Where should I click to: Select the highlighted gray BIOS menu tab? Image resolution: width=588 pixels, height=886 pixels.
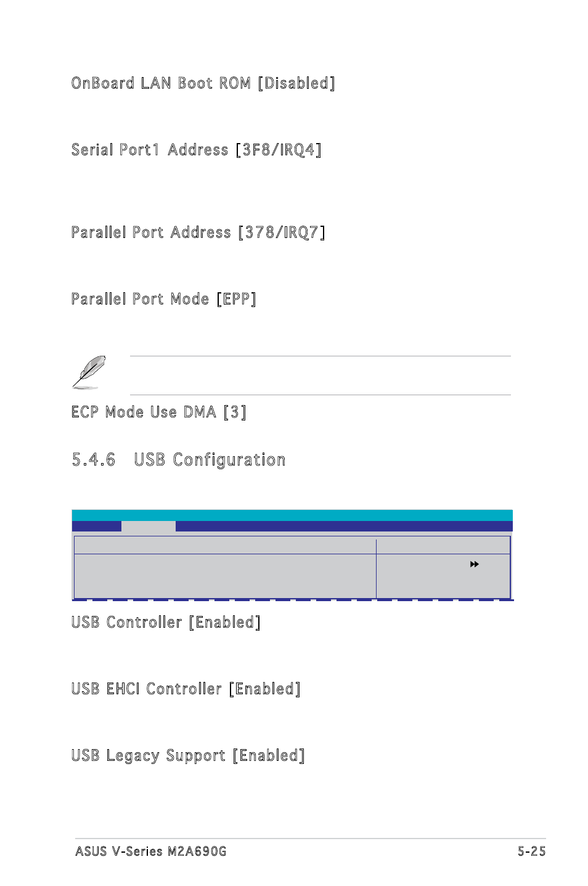coord(149,526)
